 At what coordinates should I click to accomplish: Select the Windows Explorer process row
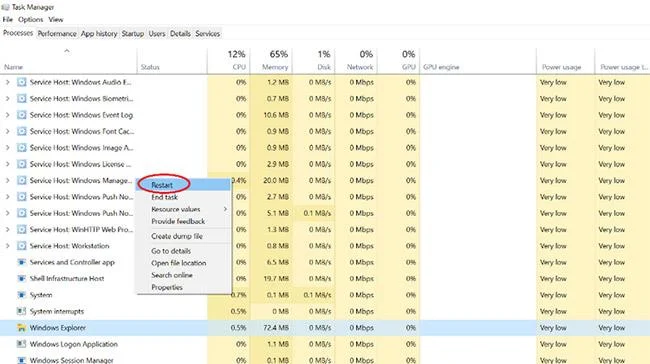coord(325,328)
